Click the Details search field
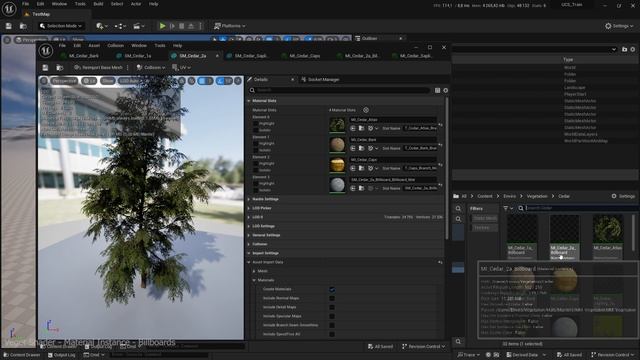640x360 pixels. click(340, 90)
